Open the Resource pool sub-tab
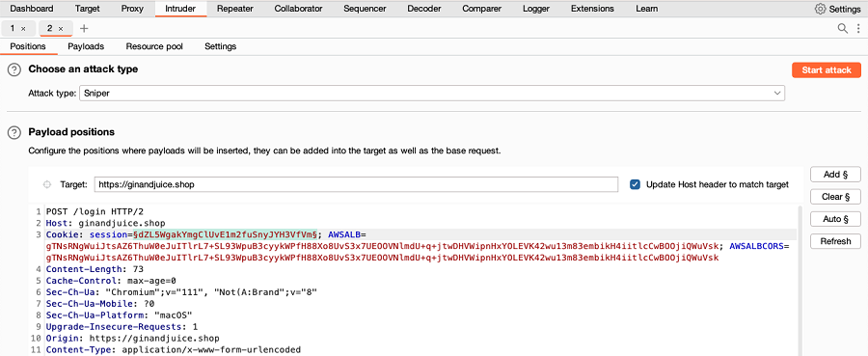Screen dimensions: 868x356 pyautogui.click(x=154, y=46)
